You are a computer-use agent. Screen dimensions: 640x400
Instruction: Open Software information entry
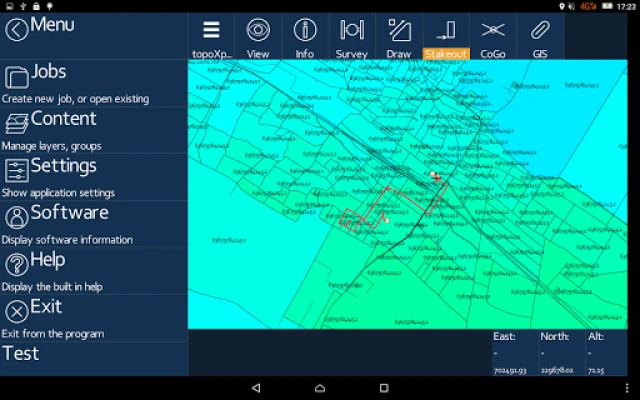click(94, 224)
